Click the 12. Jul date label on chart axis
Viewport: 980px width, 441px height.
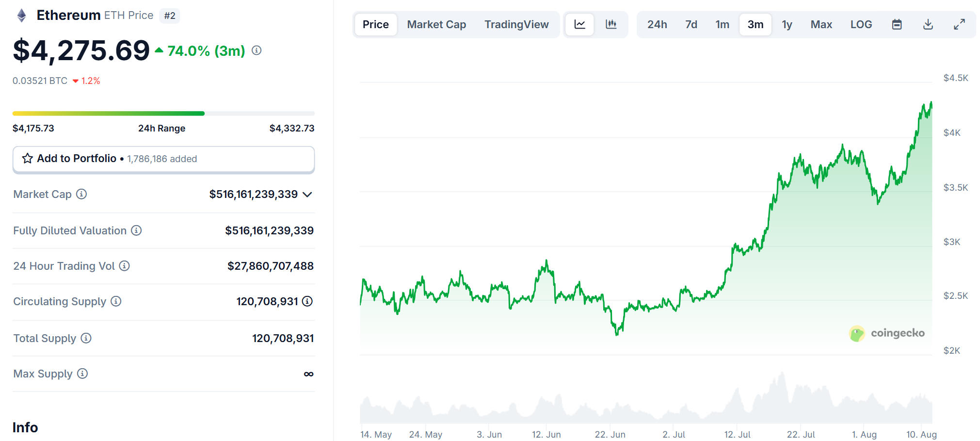tap(737, 435)
